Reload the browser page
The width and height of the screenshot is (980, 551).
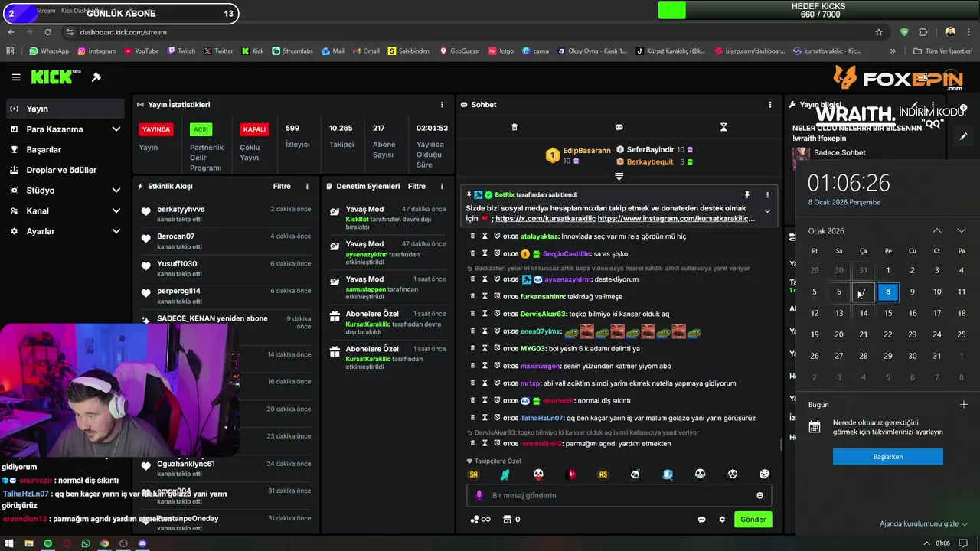[48, 32]
